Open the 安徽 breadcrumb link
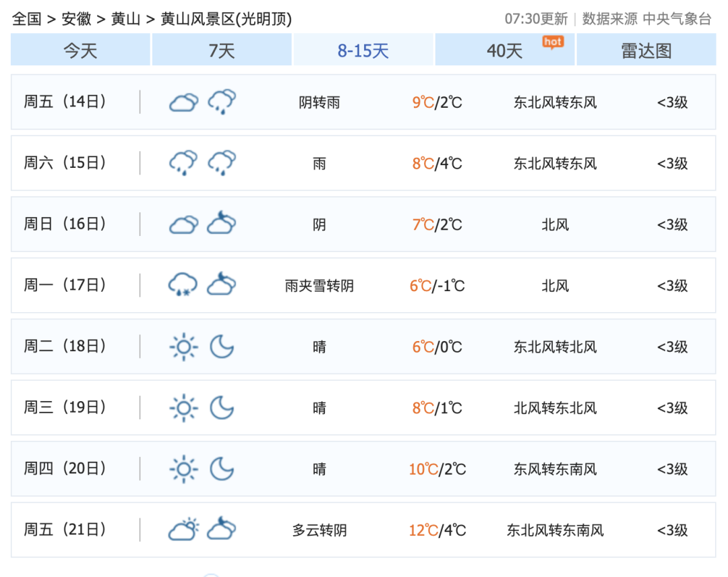Viewport: 728px width, 577px height. tap(76, 19)
